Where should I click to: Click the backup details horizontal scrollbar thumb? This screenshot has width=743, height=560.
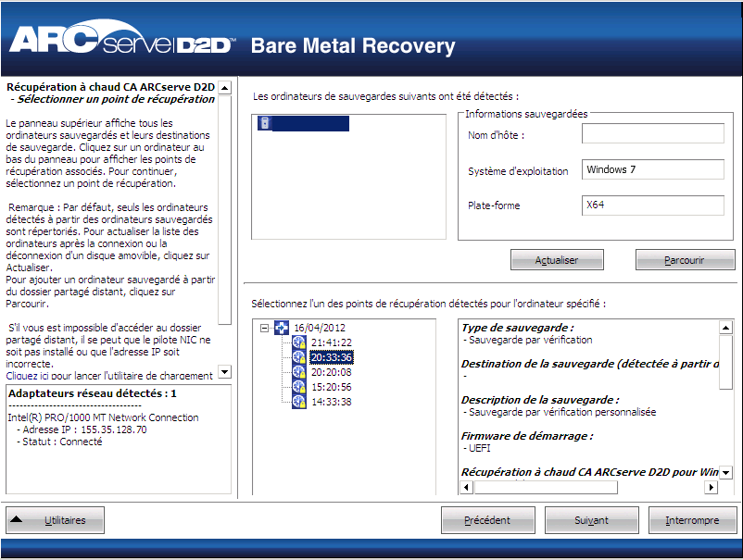pyautogui.click(x=546, y=487)
